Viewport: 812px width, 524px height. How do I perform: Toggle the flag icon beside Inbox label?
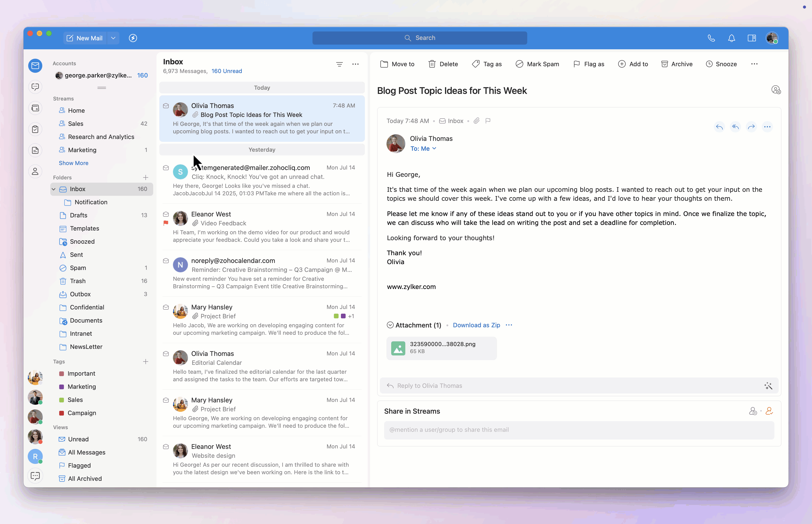488,121
